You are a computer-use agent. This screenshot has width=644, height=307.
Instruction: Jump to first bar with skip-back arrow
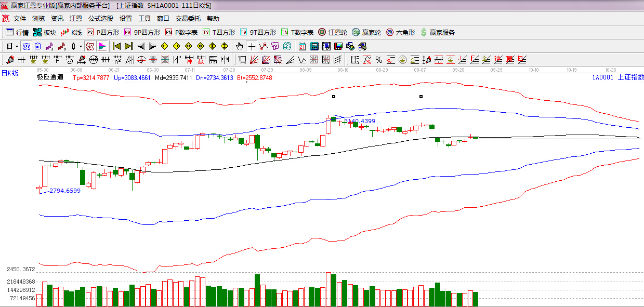pyautogui.click(x=116, y=46)
